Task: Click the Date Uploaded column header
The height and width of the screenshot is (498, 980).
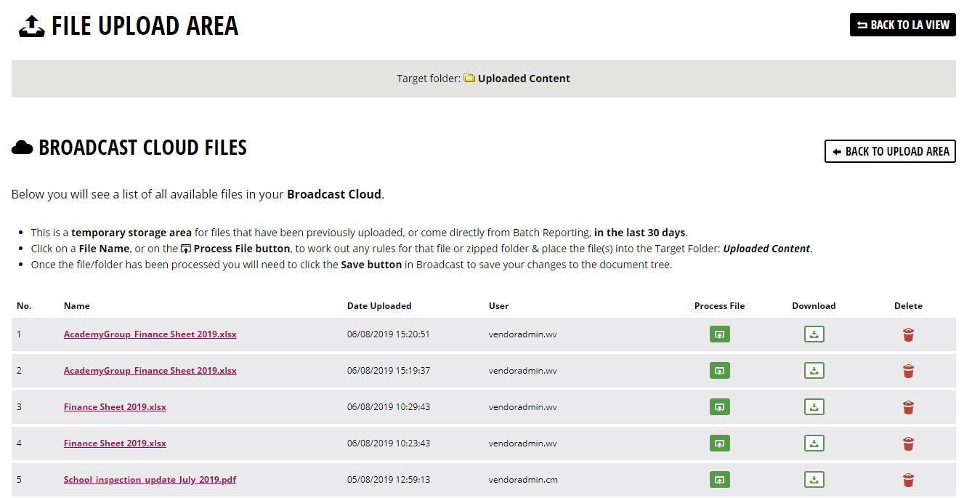Action: coord(379,306)
